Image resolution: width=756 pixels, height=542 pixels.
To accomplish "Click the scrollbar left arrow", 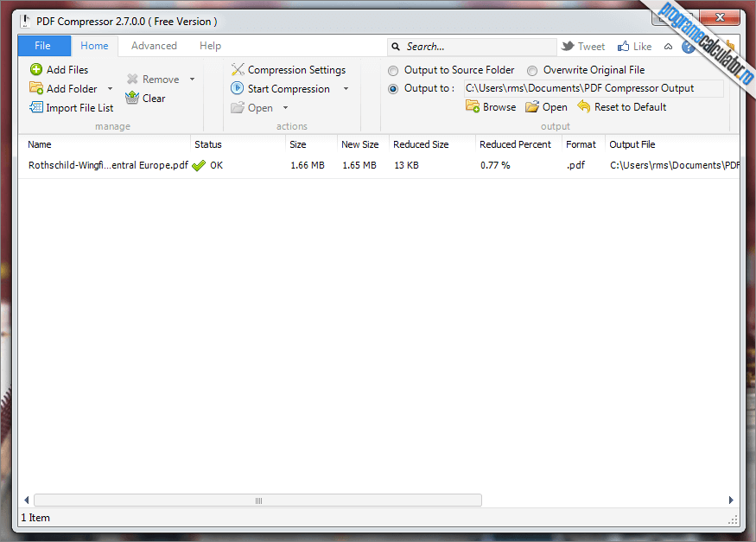I will pyautogui.click(x=27, y=501).
